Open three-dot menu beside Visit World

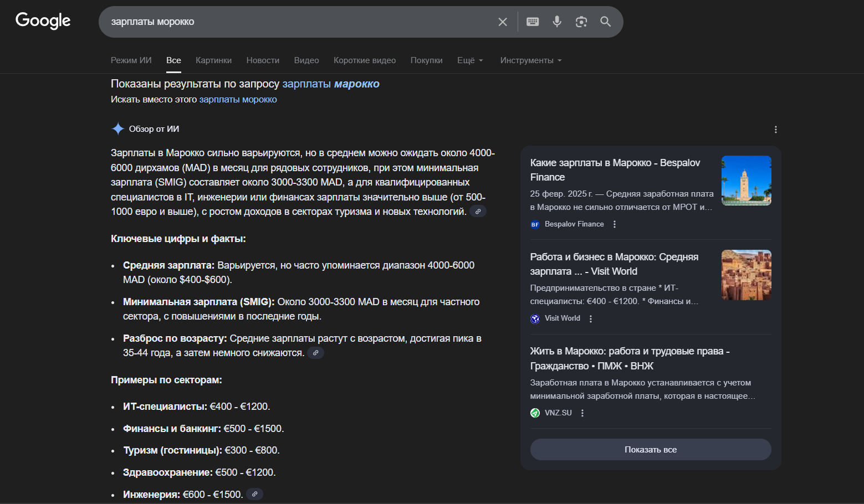pos(591,318)
